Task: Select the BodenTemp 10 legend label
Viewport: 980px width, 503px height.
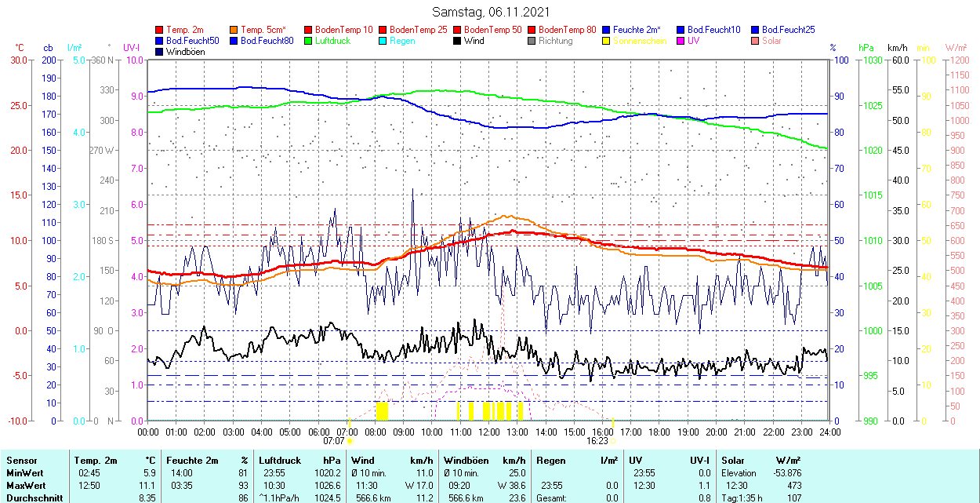Action: [x=343, y=30]
